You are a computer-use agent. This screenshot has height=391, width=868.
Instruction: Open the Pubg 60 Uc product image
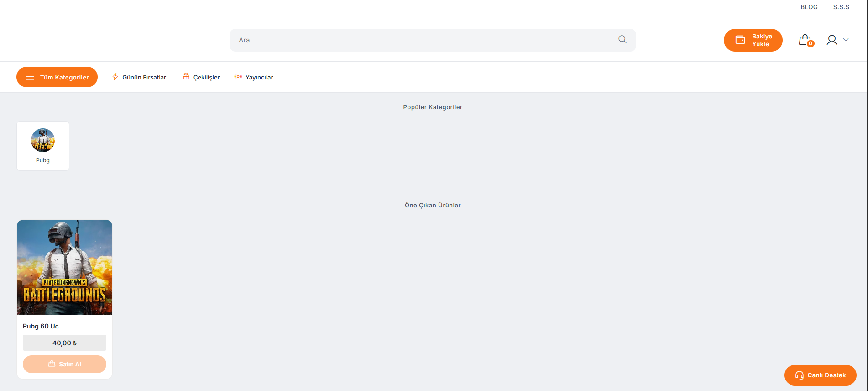pos(64,267)
